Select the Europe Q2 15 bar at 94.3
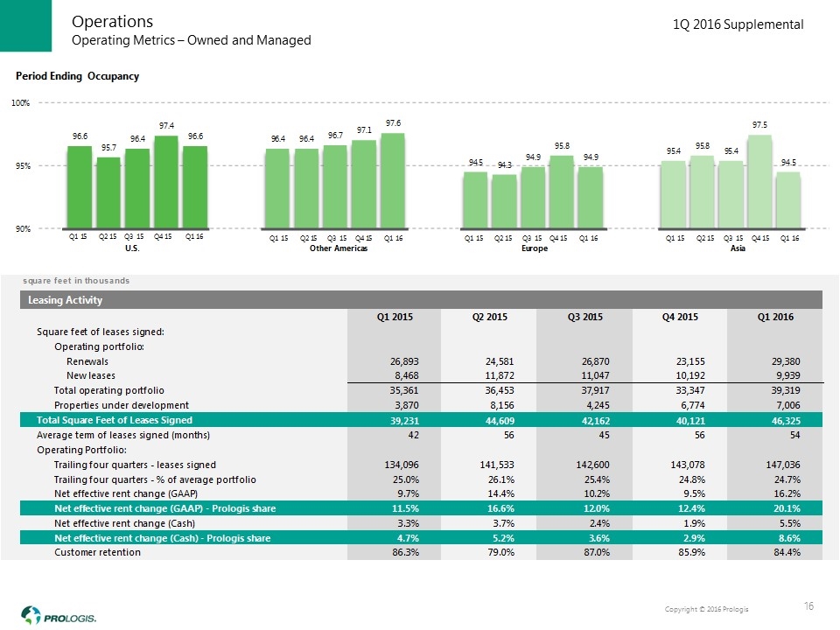The image size is (840, 630). click(503, 201)
